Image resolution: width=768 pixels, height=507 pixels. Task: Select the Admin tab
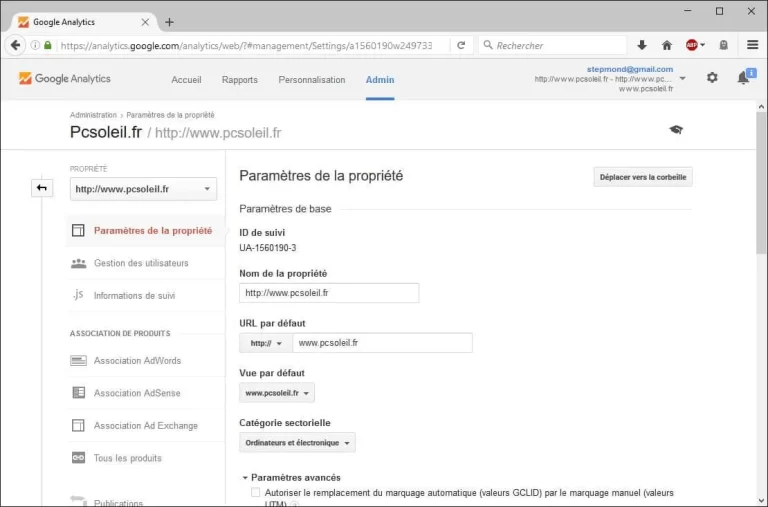(380, 79)
